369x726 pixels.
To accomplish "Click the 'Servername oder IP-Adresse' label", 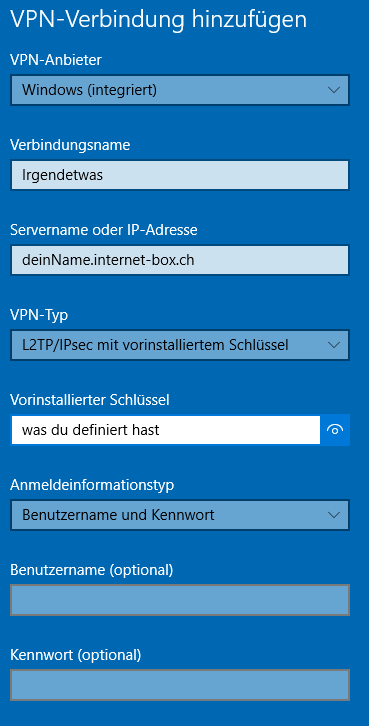I will [x=104, y=230].
